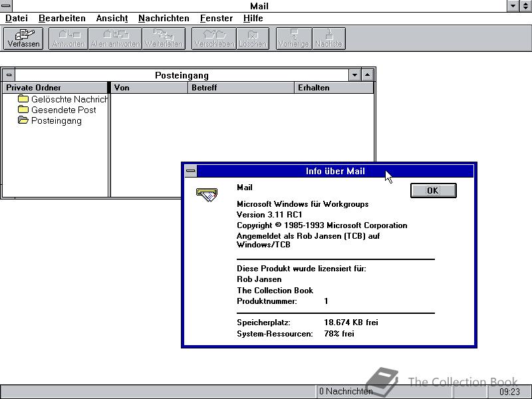Screen dimensions: 532x399
Task: Click the Löschen delete toolbar button
Action: [253, 39]
